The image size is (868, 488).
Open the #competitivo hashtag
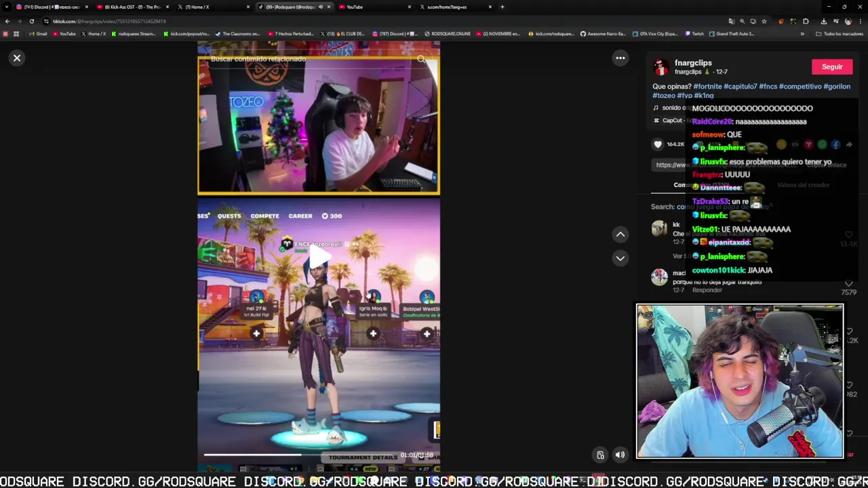[800, 87]
